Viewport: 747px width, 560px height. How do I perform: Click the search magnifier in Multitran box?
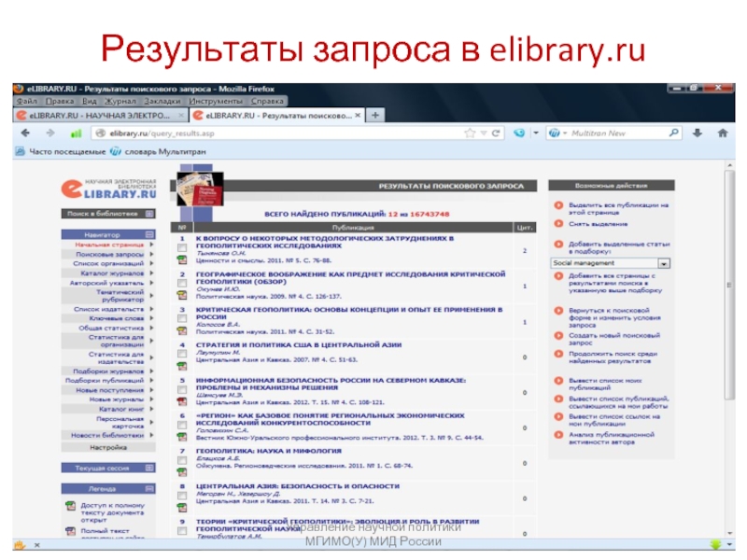click(x=673, y=133)
